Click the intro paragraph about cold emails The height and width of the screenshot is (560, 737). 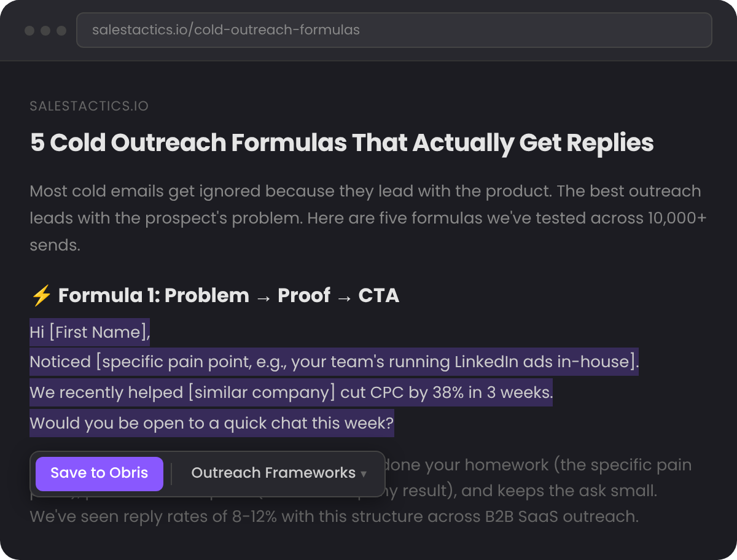(x=365, y=218)
